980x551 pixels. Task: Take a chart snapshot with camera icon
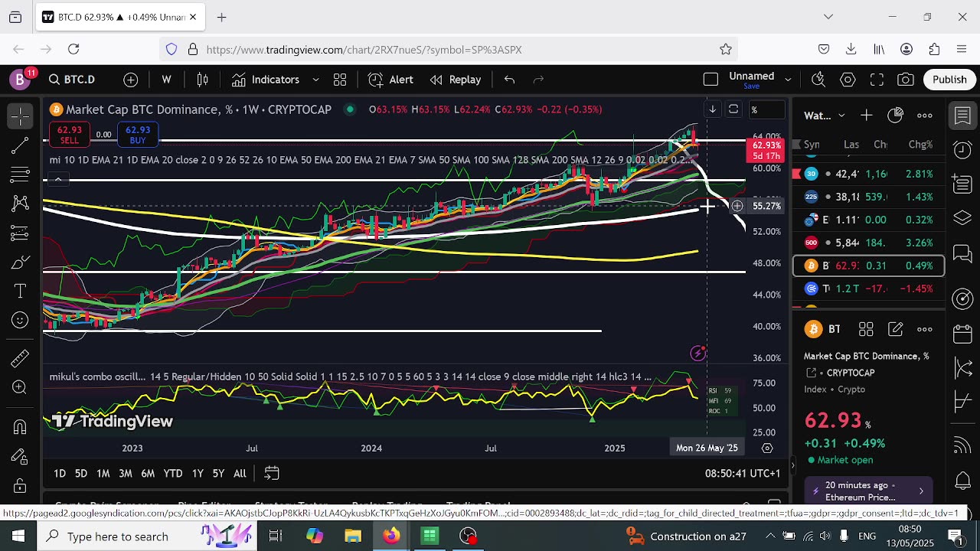coord(906,80)
